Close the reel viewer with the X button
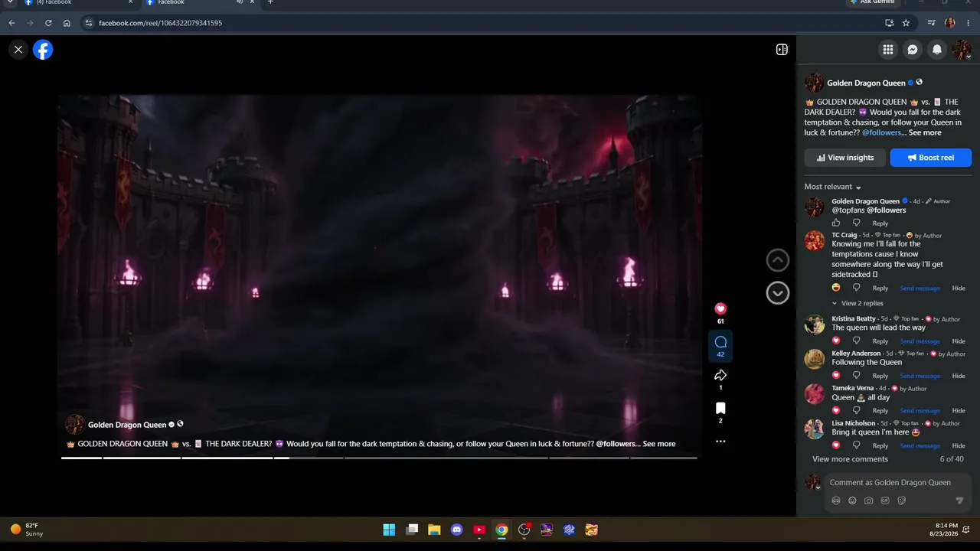980x551 pixels. [x=18, y=50]
